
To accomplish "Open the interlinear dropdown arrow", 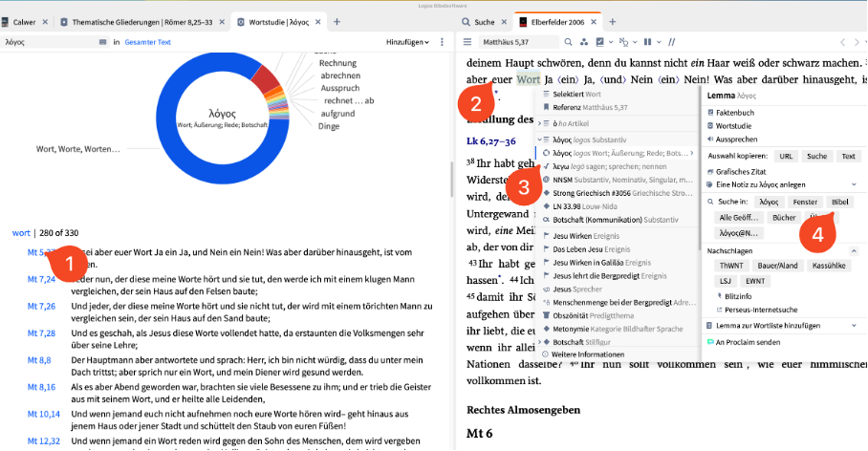I will (635, 42).
